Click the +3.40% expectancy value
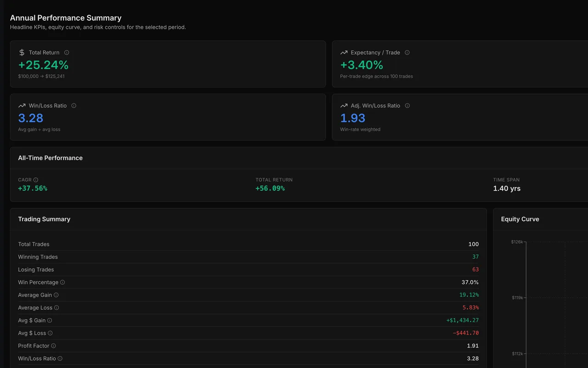 pyautogui.click(x=362, y=65)
